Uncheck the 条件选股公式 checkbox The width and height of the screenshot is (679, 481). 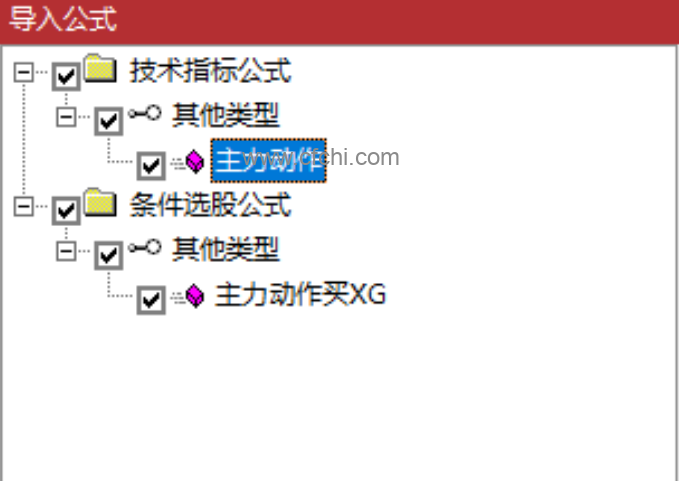coord(66,211)
